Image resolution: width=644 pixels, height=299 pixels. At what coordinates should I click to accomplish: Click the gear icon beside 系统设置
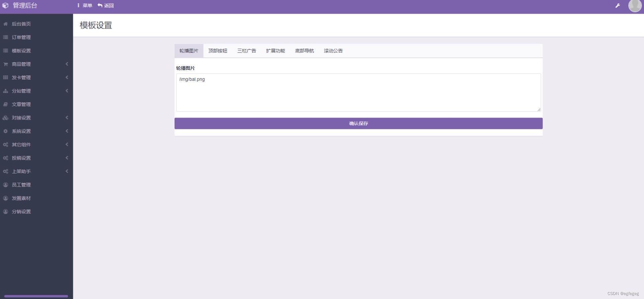click(5, 131)
